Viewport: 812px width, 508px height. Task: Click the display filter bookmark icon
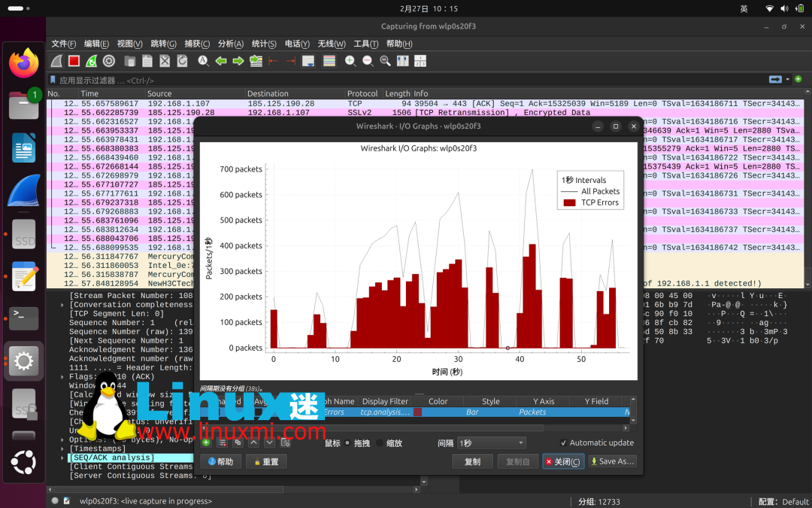pyautogui.click(x=53, y=80)
